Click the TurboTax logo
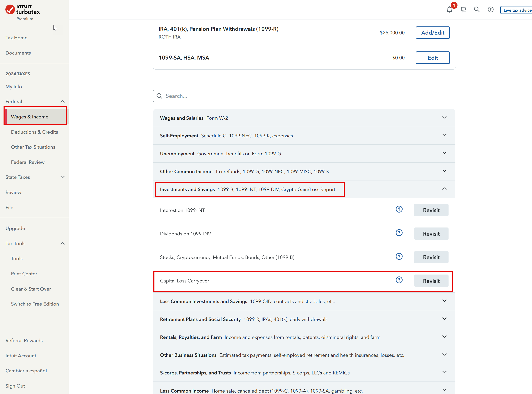Viewport: 532px width, 394px height. (x=23, y=10)
